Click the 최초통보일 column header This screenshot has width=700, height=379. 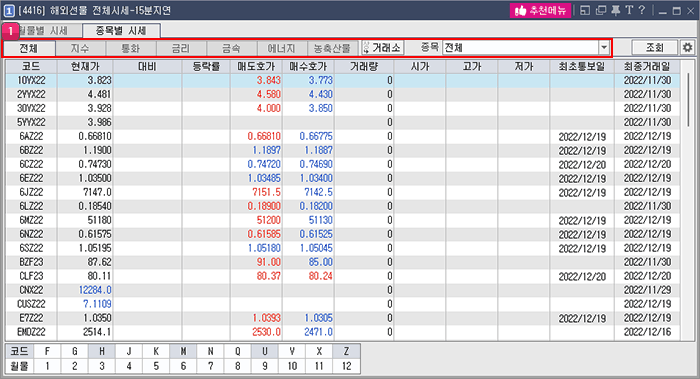(x=582, y=67)
